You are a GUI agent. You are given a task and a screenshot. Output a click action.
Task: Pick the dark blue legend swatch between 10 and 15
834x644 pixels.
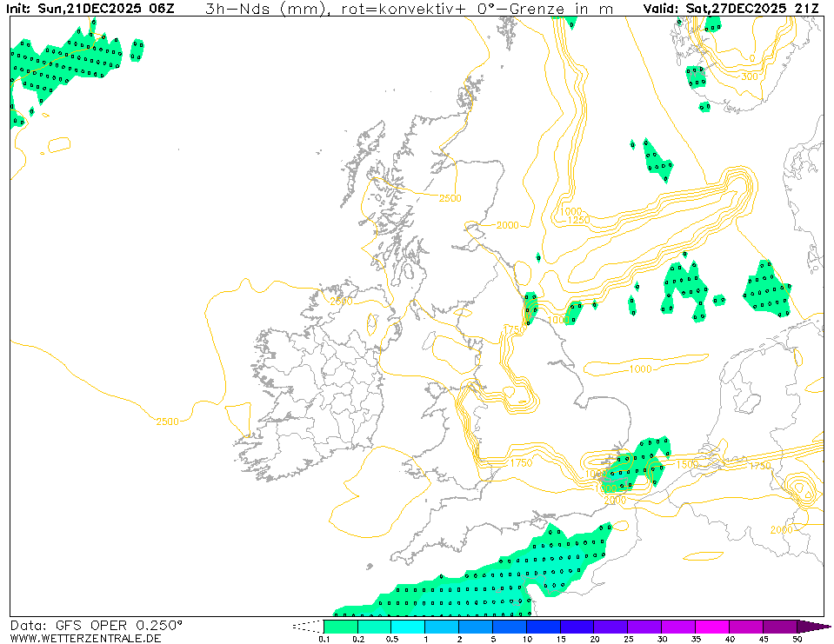pos(544,626)
